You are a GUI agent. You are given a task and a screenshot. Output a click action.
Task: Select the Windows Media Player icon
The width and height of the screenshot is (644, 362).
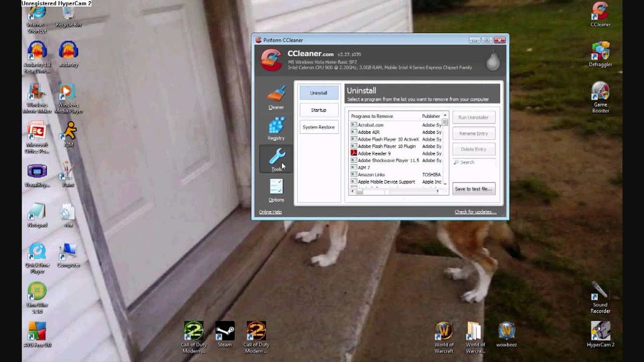coord(68,98)
